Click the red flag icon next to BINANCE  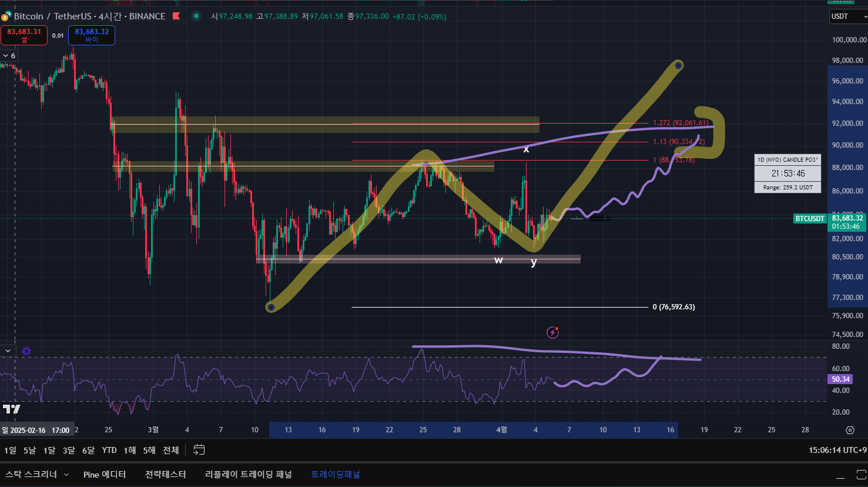176,16
